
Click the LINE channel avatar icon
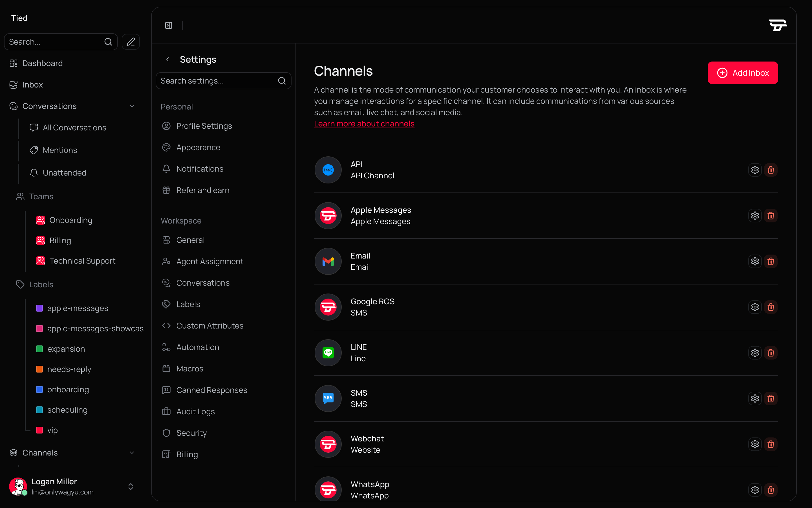[x=328, y=353]
